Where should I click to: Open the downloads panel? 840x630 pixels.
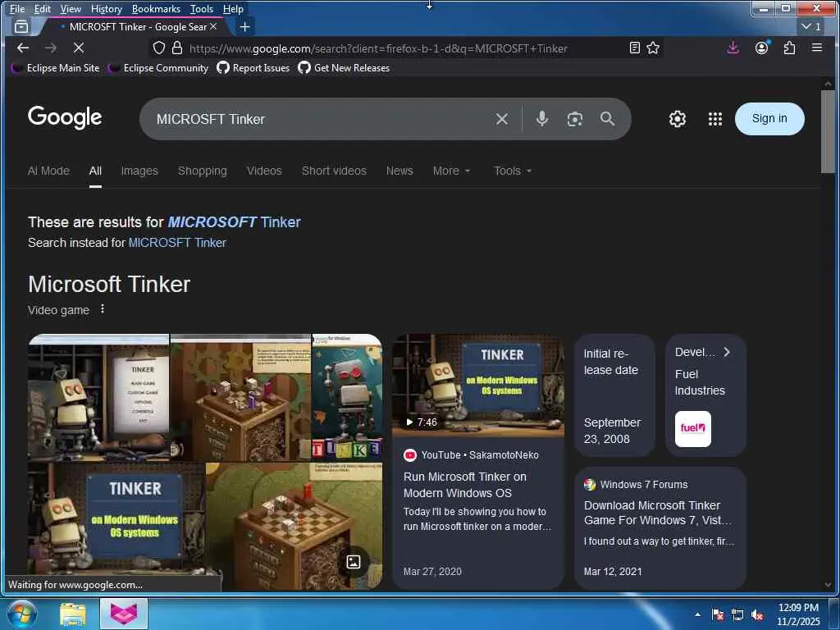tap(733, 48)
